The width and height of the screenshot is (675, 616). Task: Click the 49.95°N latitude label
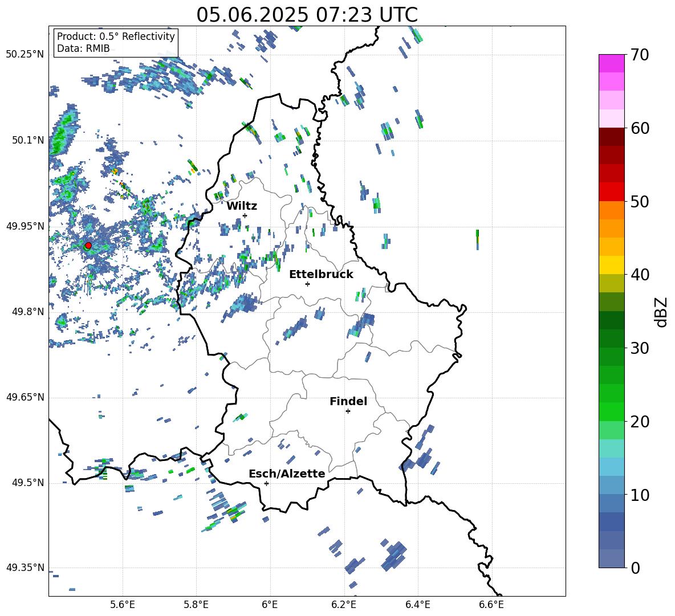coord(25,226)
